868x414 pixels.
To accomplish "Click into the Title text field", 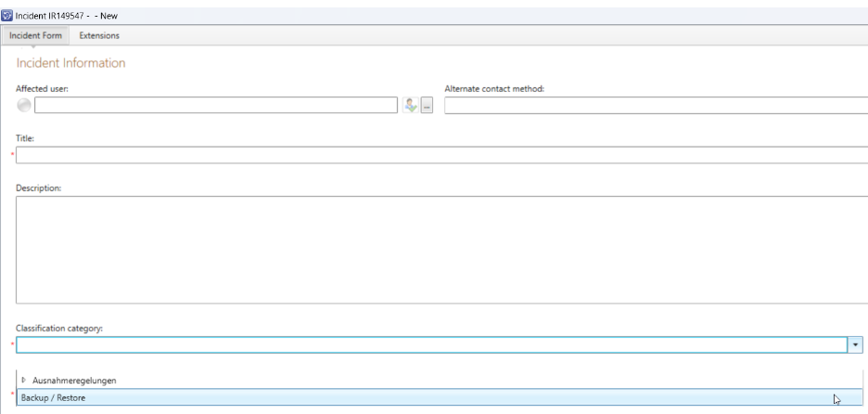I will click(x=441, y=155).
